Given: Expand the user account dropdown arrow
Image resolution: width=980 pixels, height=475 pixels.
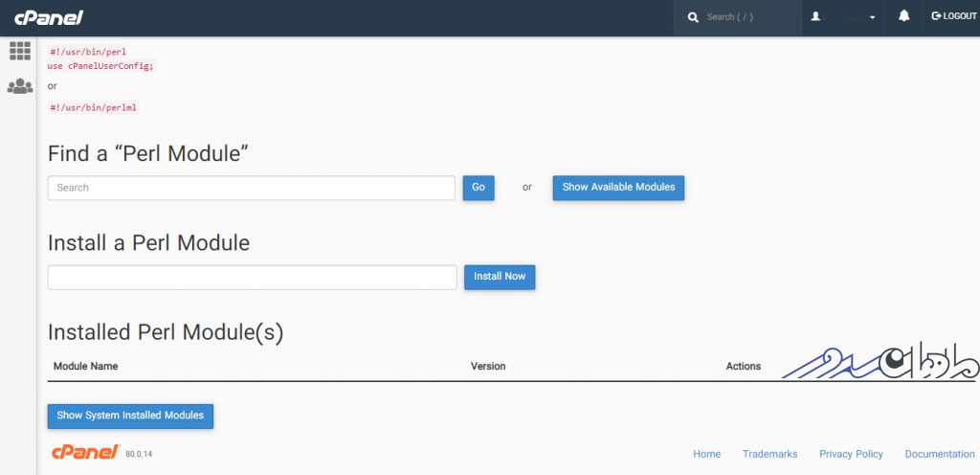Looking at the screenshot, I should point(873,17).
